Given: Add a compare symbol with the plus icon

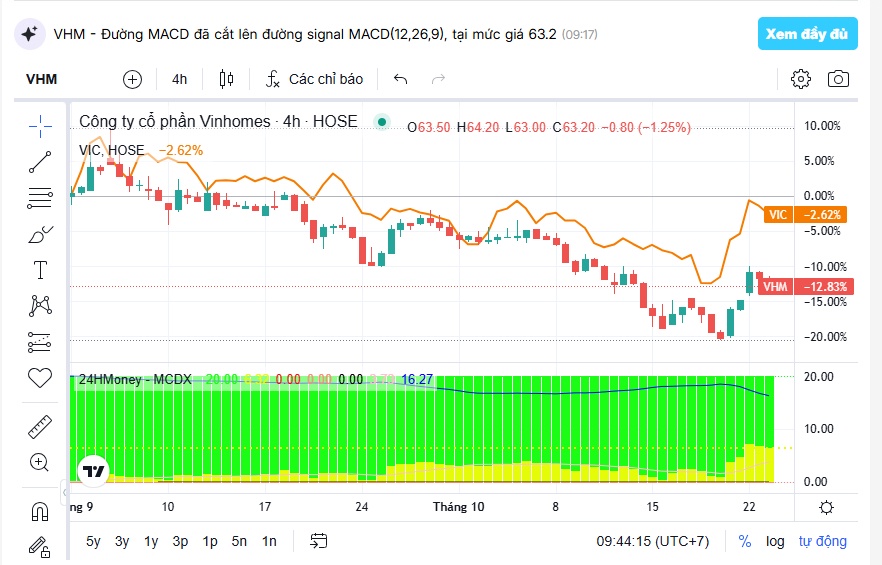Looking at the screenshot, I should (132, 79).
